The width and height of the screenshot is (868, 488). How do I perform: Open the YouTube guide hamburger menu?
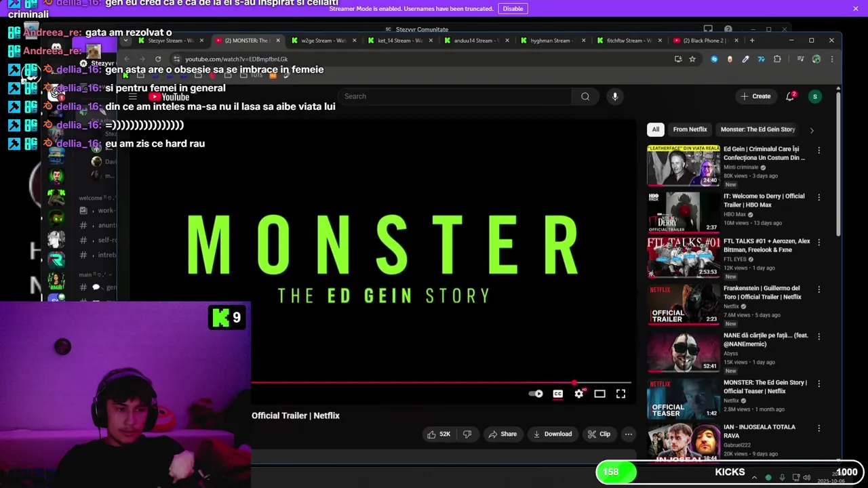(133, 97)
